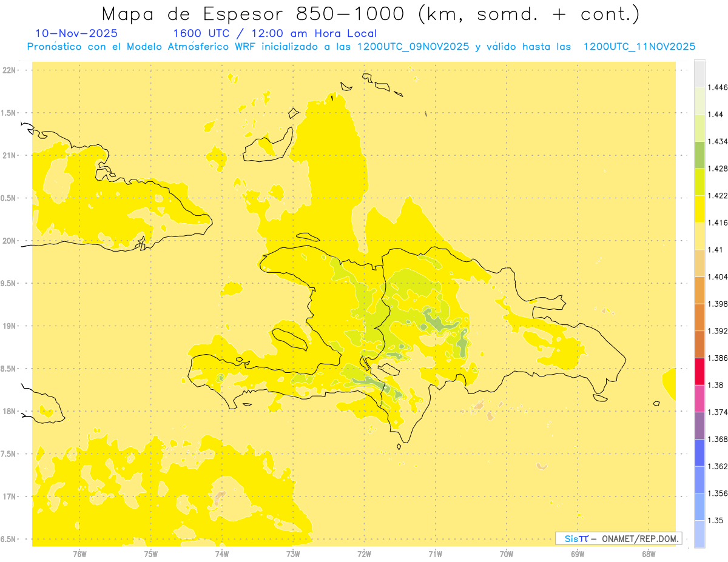
Task: Click the "1.392" colorbar value
Action: coord(718,331)
